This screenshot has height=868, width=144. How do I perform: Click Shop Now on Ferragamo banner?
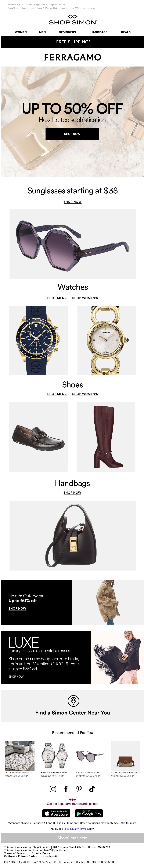point(72,134)
